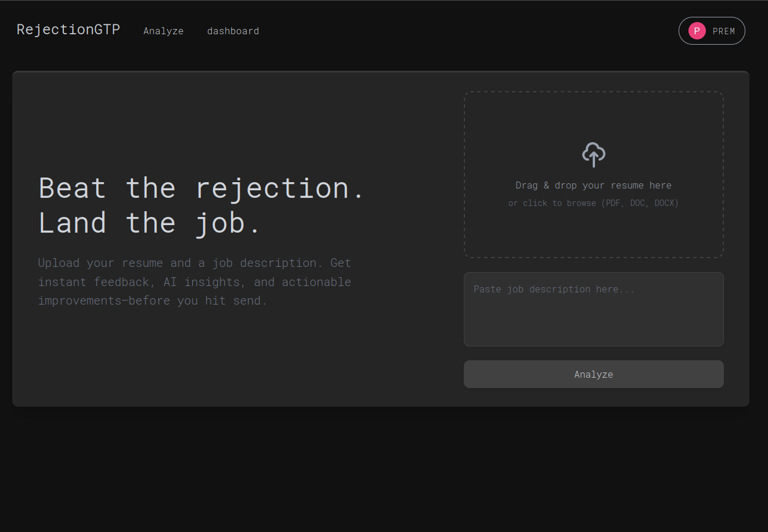This screenshot has height=532, width=768.
Task: Click 'or click to browse (PDF, DOC, DOCX)' text
Action: [x=593, y=203]
